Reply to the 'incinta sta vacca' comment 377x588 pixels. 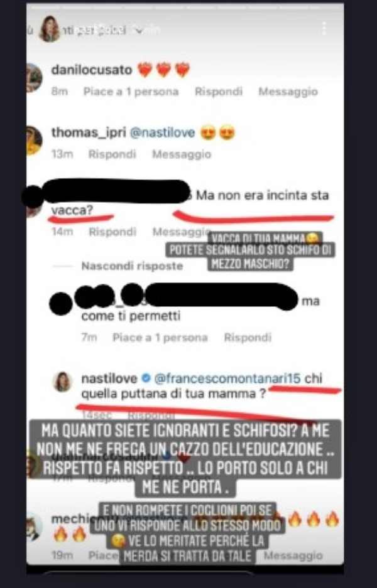pos(112,232)
